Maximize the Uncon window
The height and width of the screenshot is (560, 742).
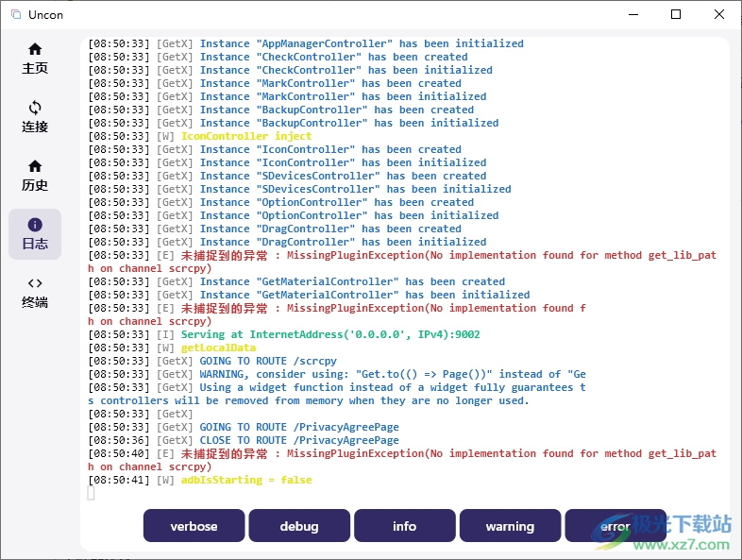(676, 15)
